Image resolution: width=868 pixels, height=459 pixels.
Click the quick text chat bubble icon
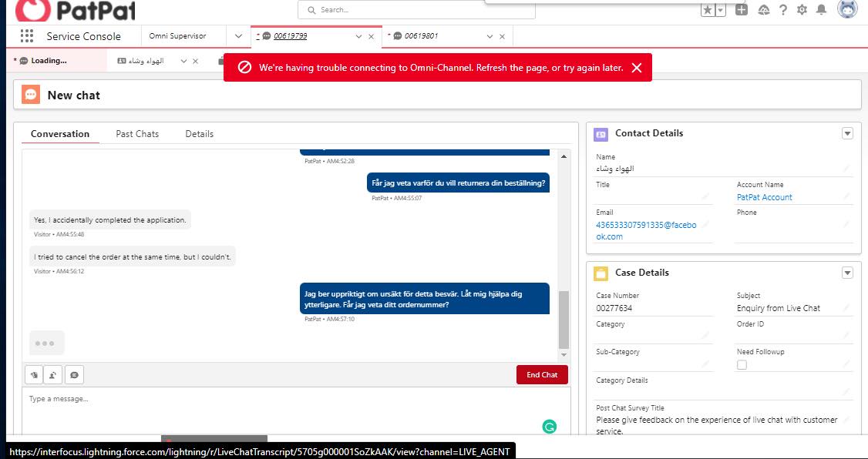click(74, 375)
